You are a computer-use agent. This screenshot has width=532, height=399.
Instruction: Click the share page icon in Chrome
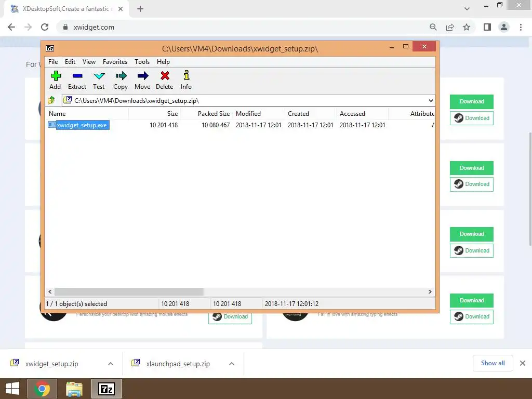tap(450, 27)
